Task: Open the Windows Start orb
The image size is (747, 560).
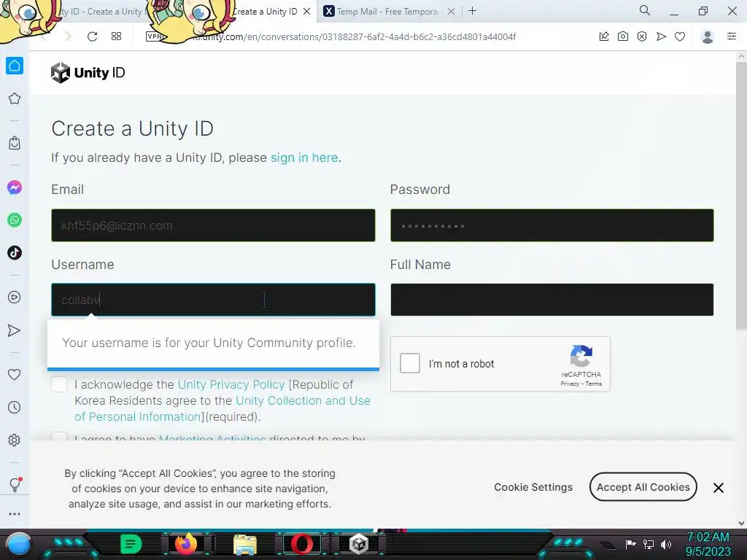Action: (19, 544)
